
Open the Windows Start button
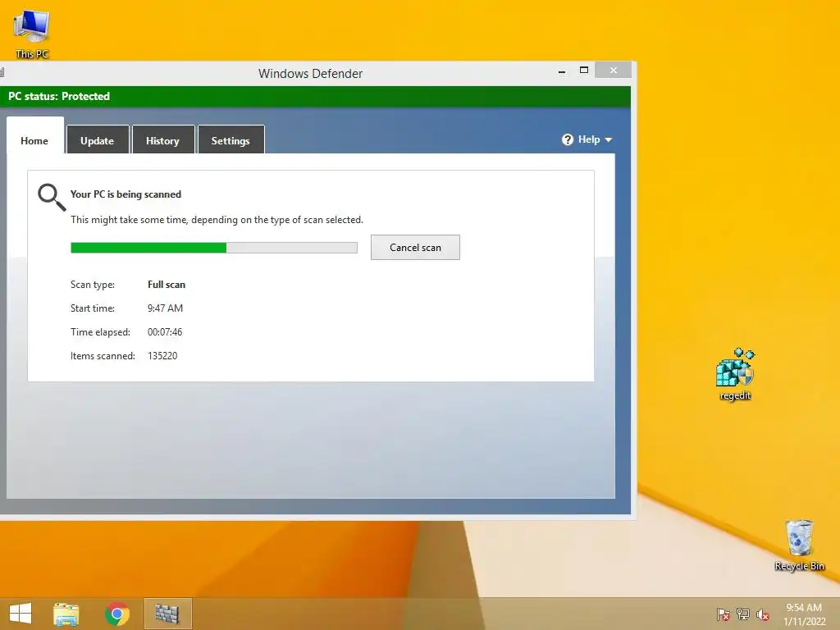pyautogui.click(x=21, y=614)
